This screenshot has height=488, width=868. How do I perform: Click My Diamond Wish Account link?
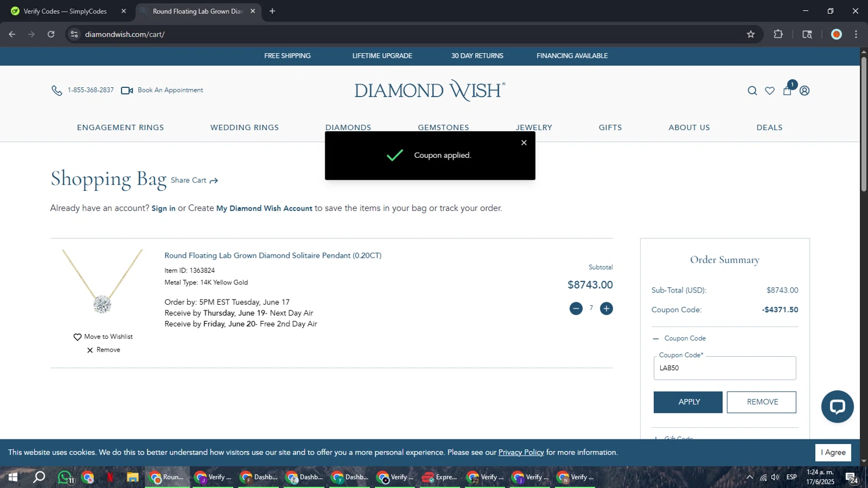[x=264, y=209]
